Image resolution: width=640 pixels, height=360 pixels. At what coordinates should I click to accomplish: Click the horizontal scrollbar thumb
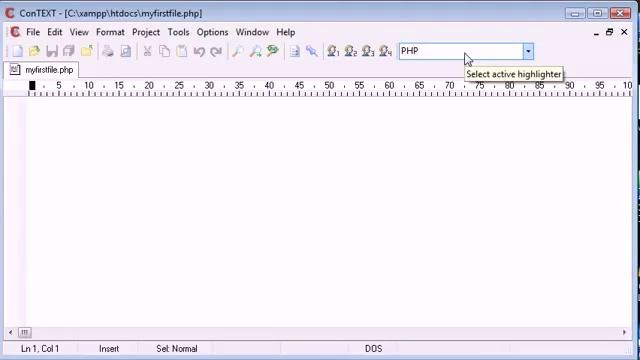(24, 333)
